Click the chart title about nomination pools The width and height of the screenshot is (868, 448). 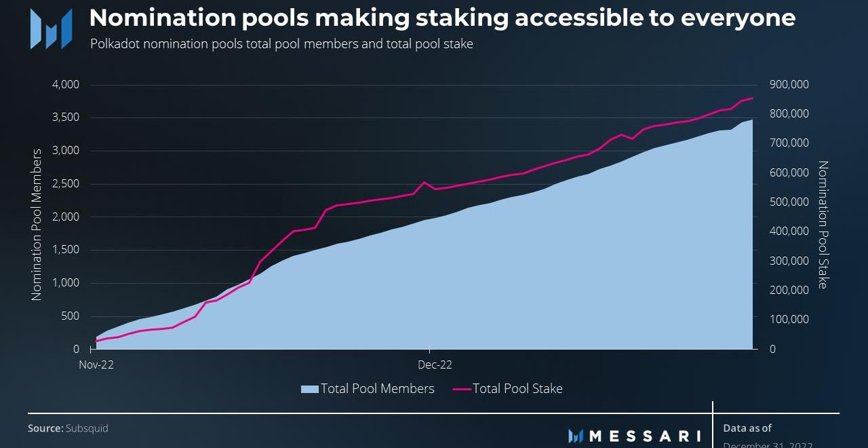tap(442, 18)
